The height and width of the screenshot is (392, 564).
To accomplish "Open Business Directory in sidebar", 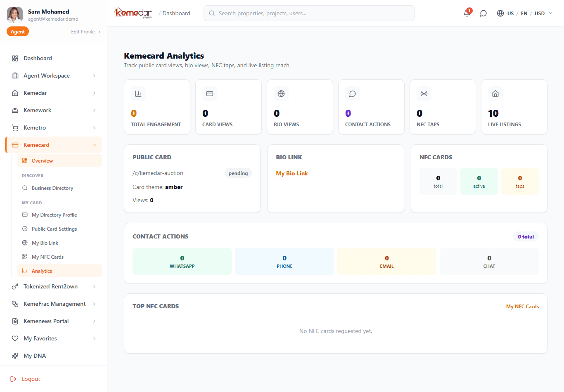I will tap(59, 188).
